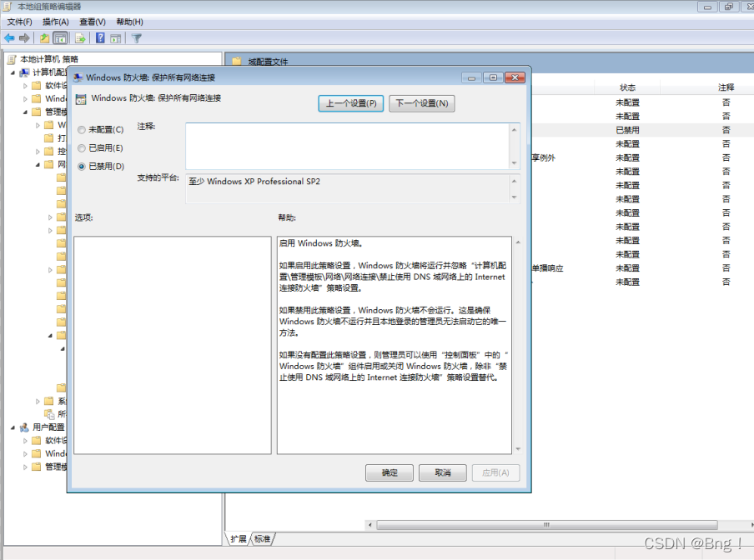This screenshot has width=754, height=560.
Task: Click the blue Back arrow in the toolbar
Action: coord(9,38)
